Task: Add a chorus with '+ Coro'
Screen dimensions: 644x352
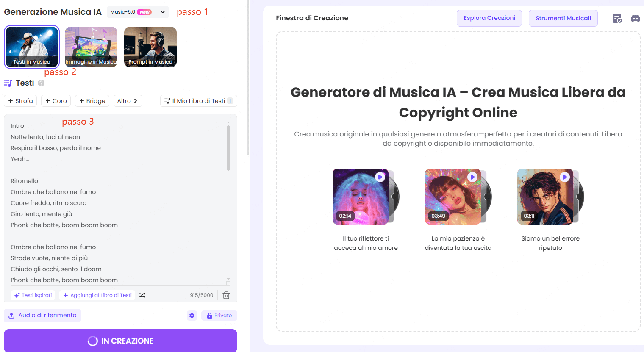Action: pos(56,101)
